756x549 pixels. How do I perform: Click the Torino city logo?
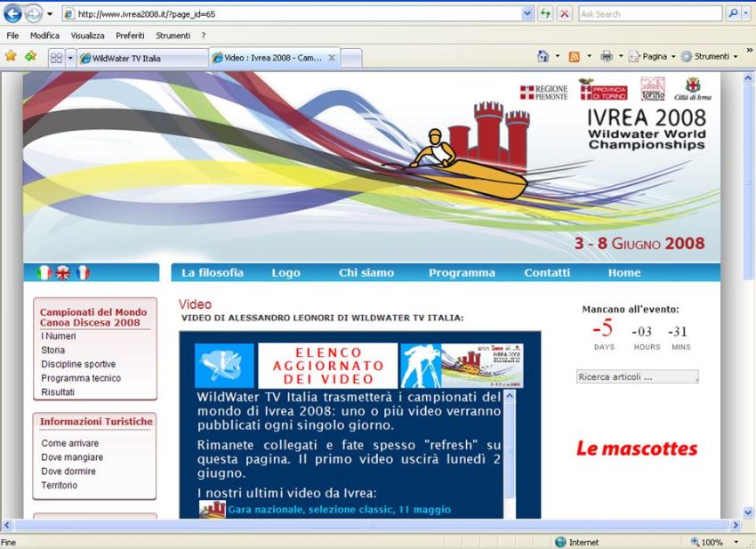[x=652, y=89]
